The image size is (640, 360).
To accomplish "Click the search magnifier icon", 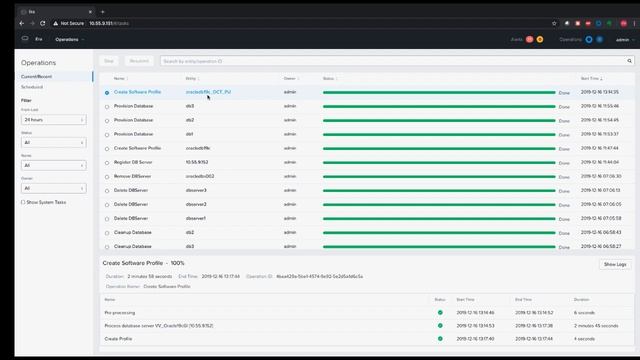I will click(x=629, y=61).
